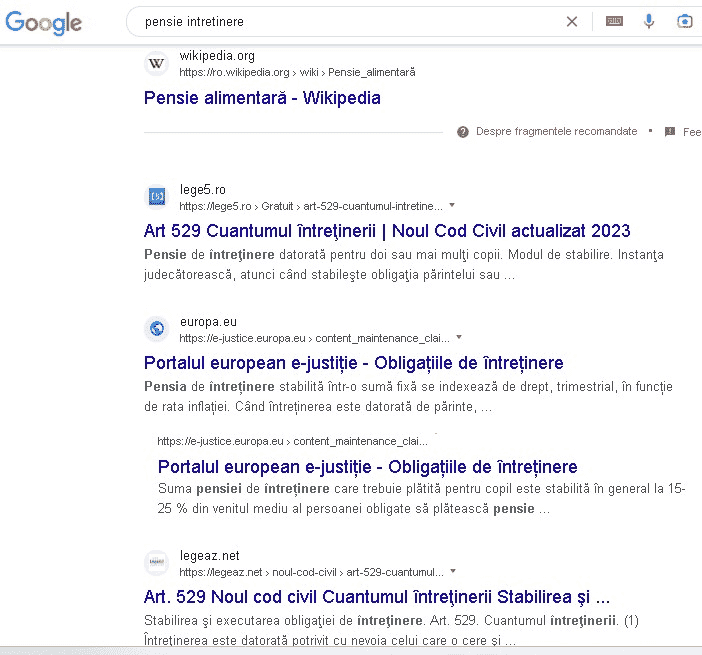This screenshot has height=655, width=702.
Task: Expand the options arrow for legeaz.net result
Action: 453,572
